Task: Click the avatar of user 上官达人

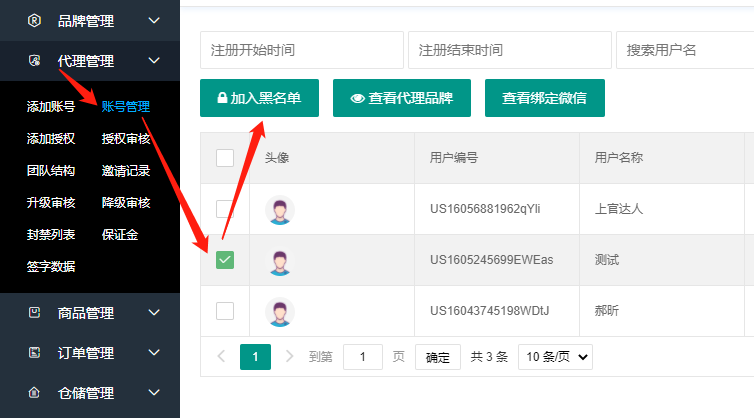Action: [280, 210]
